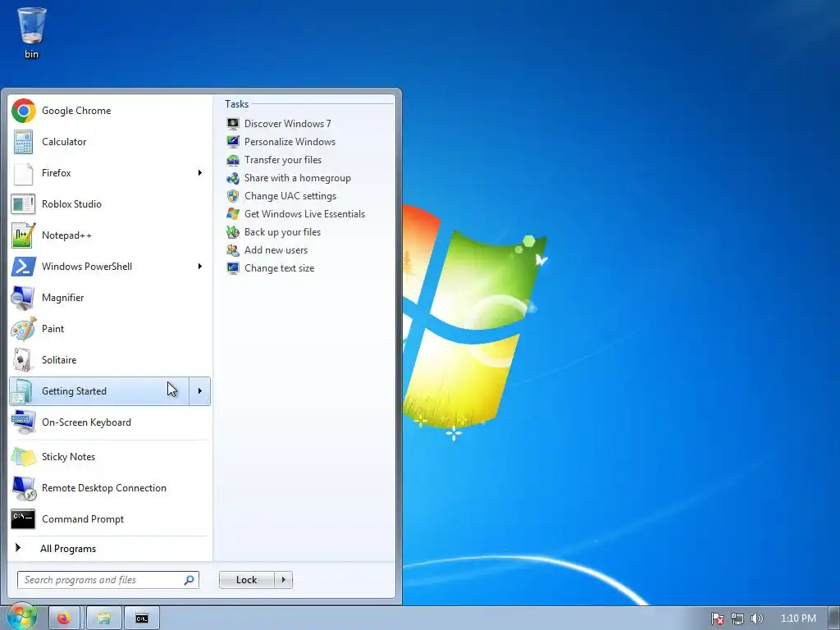Open the Magnifier icon
840x630 pixels.
[x=24, y=298]
